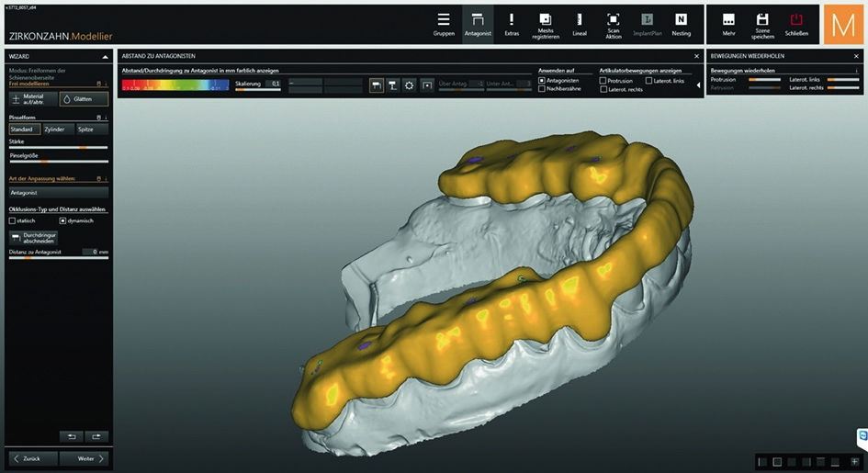Screen dimensions: 868x473
Task: Click the Skalierung value field
Action: (273, 84)
